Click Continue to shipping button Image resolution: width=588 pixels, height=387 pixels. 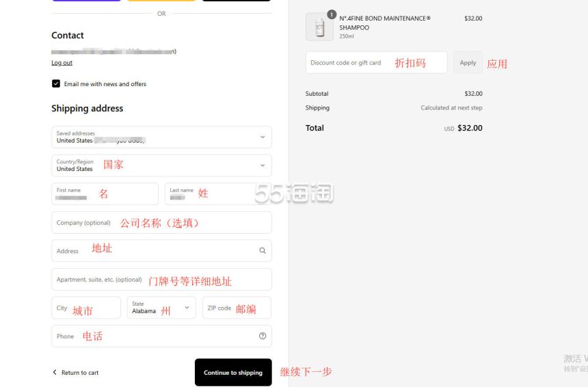[233, 373]
